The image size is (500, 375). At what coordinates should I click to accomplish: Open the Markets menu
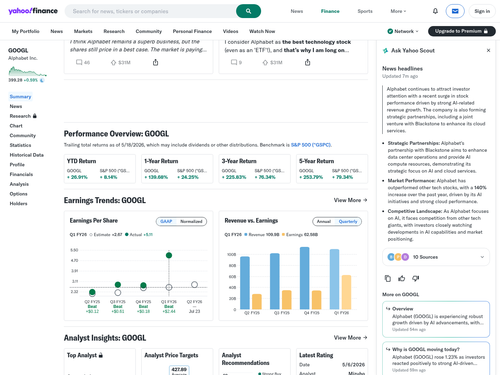83,31
